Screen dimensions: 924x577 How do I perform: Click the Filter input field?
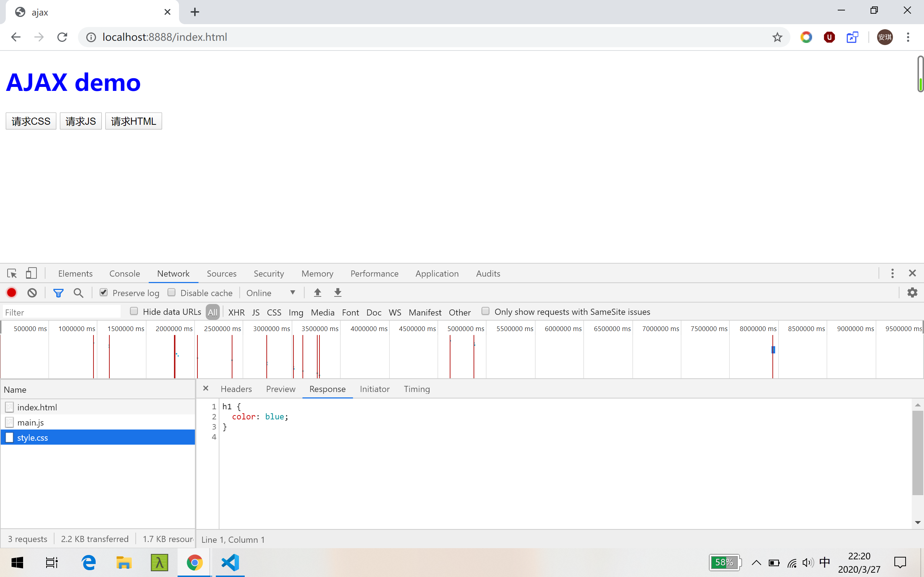61,312
